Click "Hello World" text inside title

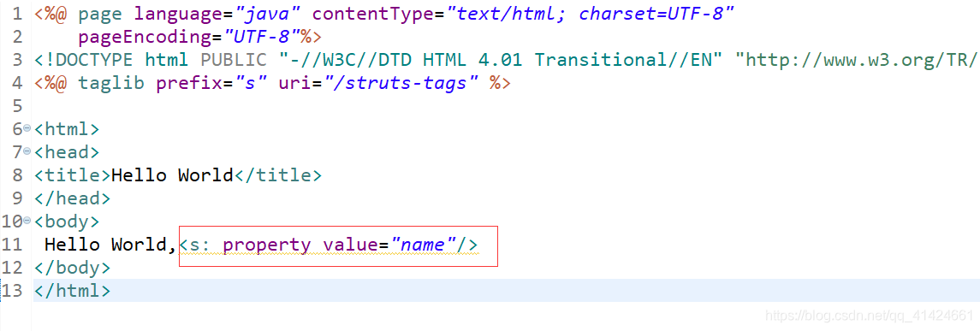[x=172, y=175]
